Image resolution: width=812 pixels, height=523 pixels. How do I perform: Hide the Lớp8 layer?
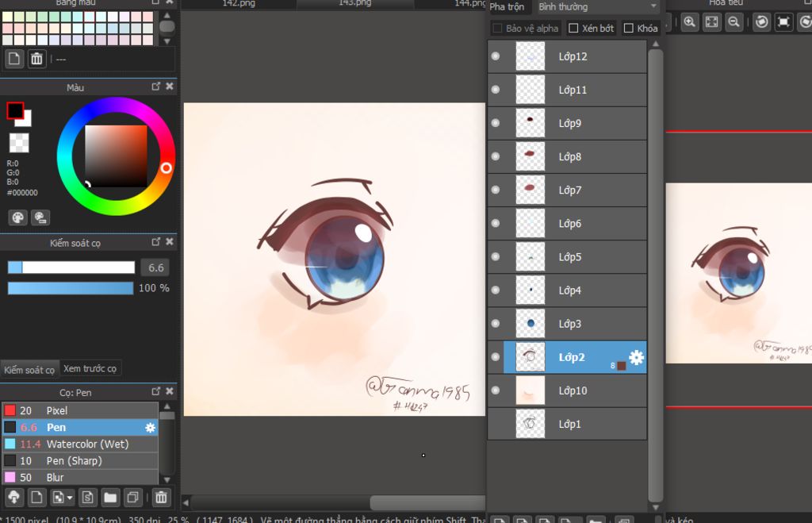[496, 156]
